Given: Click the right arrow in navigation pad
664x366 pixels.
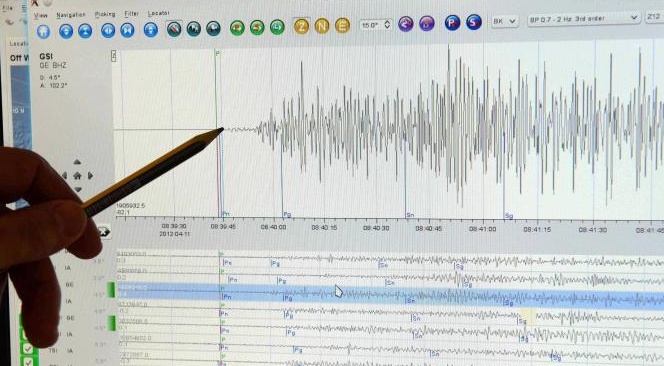Looking at the screenshot, I should (x=90, y=175).
